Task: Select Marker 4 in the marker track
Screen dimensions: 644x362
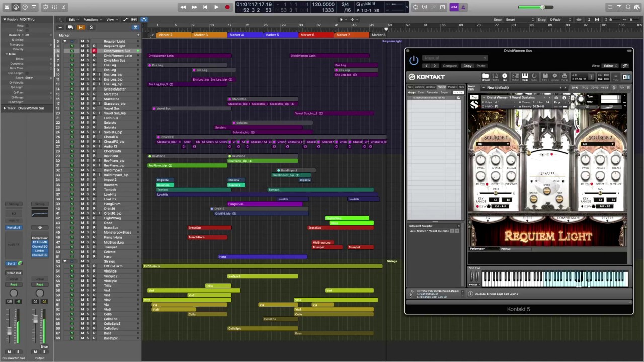Action: pos(245,35)
